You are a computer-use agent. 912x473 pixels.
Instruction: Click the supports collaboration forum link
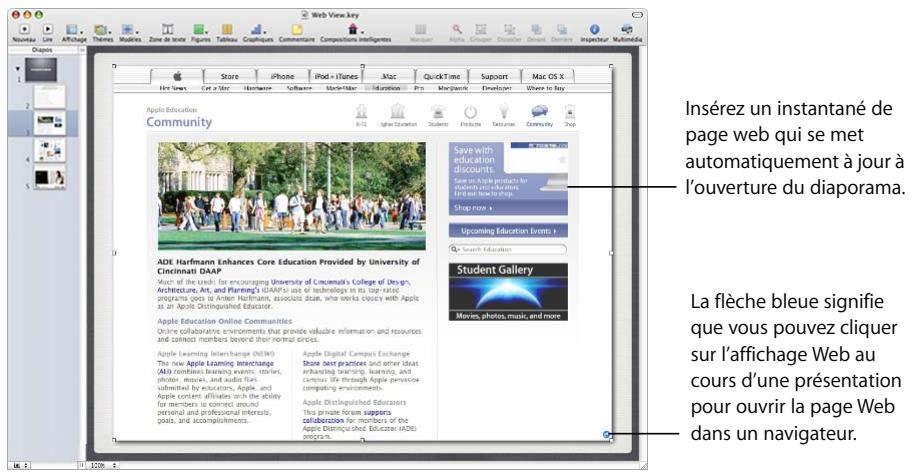coord(347,416)
